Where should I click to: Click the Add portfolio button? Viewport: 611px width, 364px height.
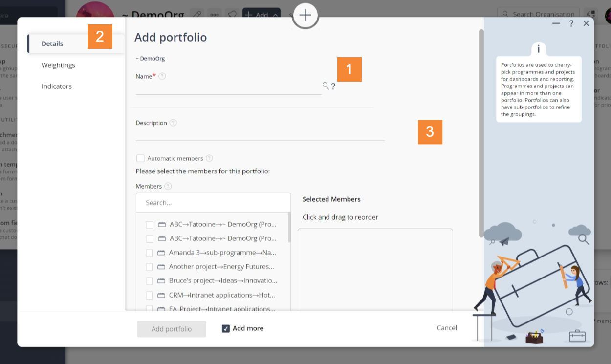[x=172, y=329]
